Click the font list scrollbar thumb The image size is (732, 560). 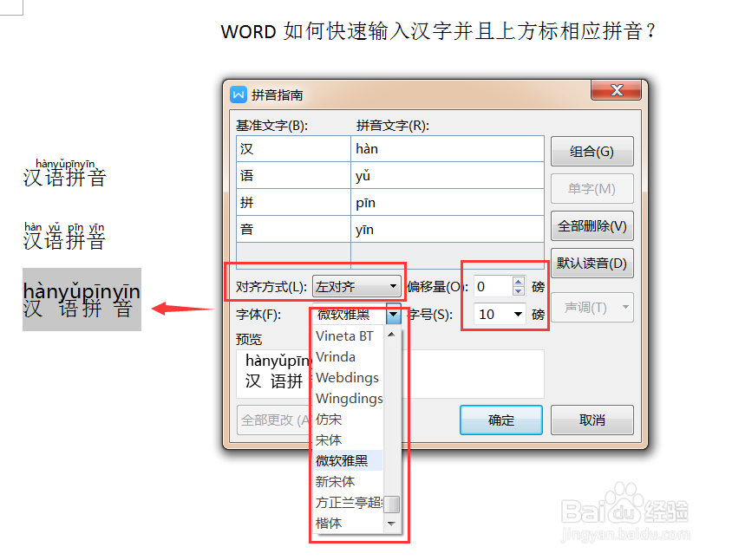392,505
